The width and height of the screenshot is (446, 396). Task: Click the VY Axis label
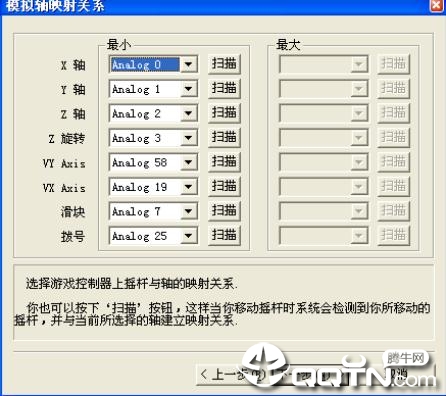click(x=64, y=163)
